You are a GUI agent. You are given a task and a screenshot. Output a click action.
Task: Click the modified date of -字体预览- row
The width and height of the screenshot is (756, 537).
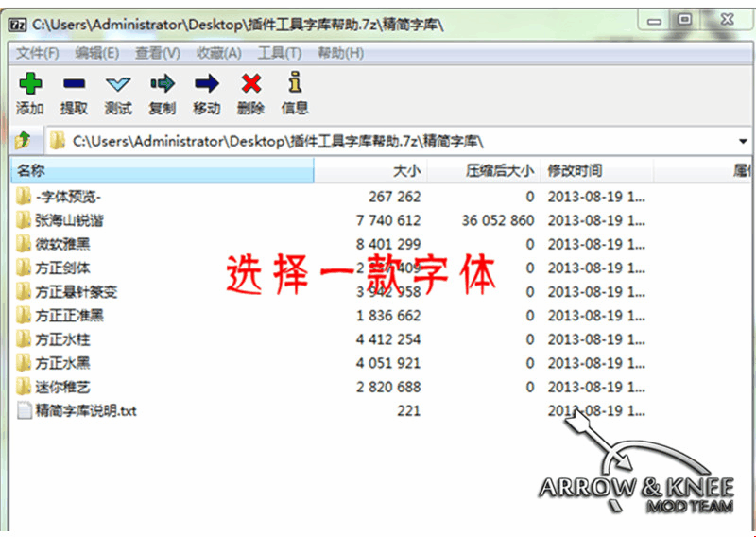point(596,197)
